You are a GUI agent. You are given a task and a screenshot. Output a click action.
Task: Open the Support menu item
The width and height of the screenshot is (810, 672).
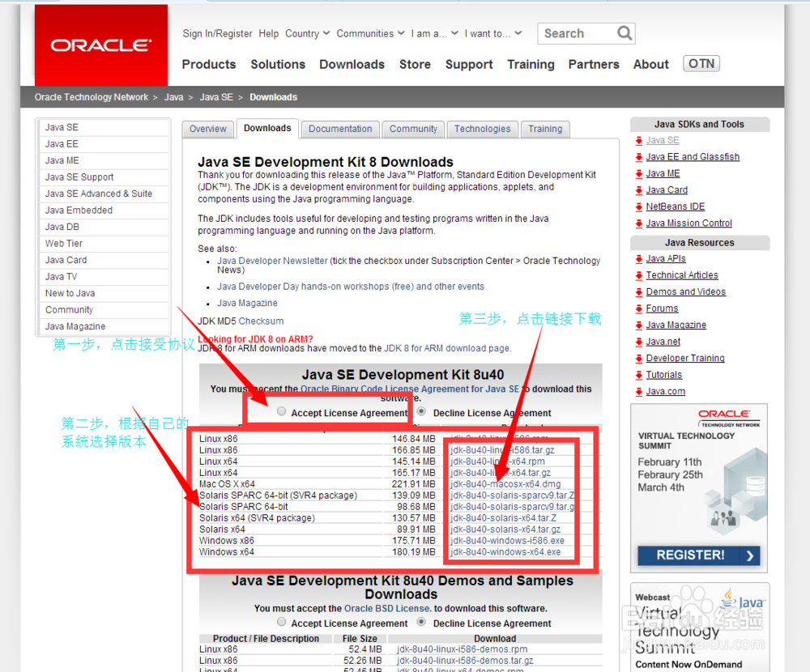point(469,65)
